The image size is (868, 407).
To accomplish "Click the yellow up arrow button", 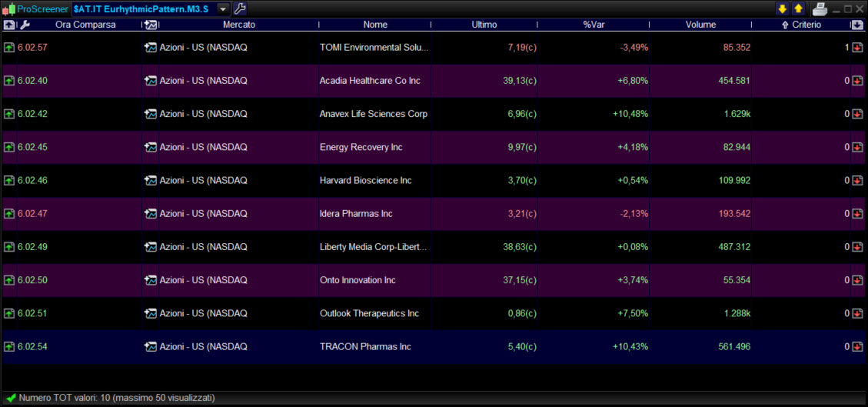I will click(x=798, y=9).
